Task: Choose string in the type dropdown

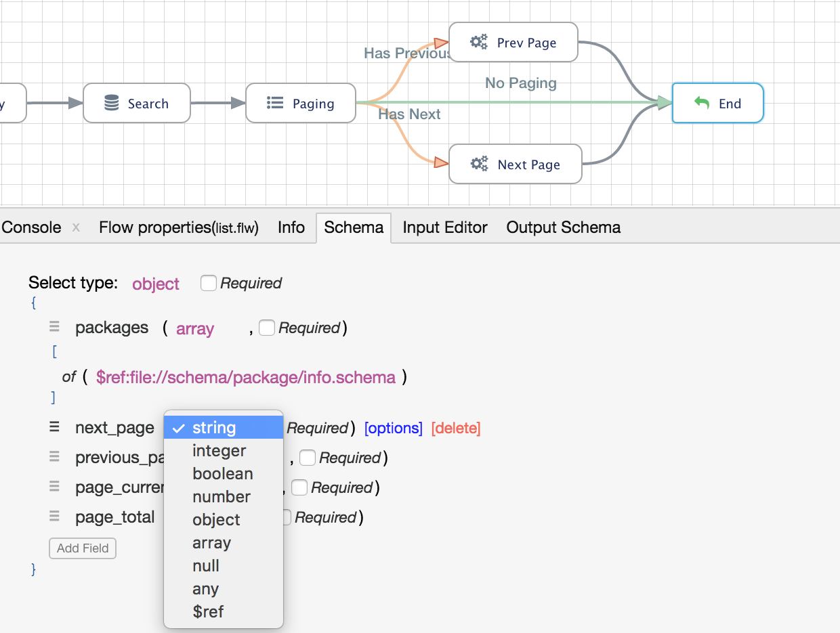Action: click(x=224, y=428)
